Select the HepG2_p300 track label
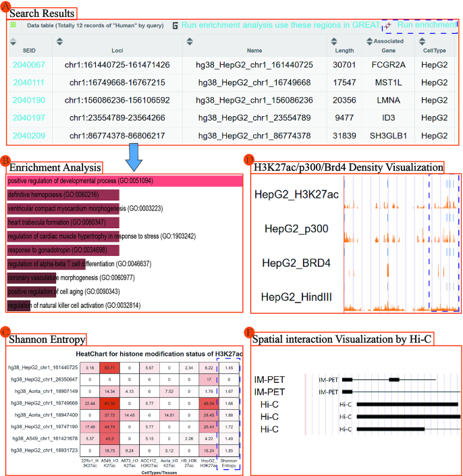 click(296, 230)
